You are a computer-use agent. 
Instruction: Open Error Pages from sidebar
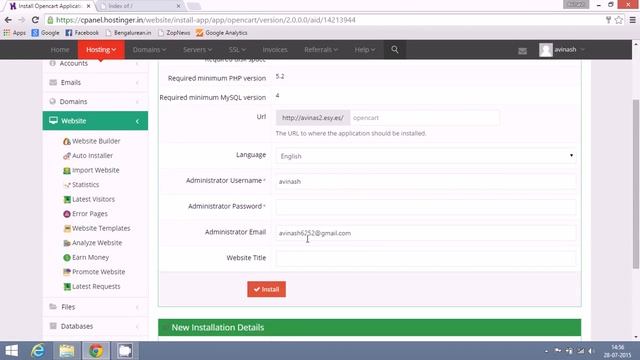tap(85, 214)
